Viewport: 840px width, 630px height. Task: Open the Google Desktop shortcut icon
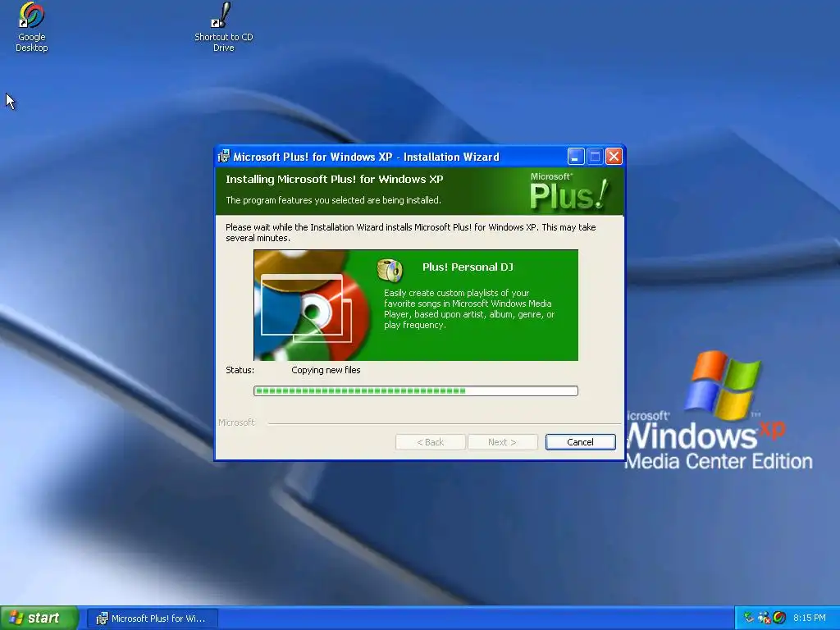(32, 16)
